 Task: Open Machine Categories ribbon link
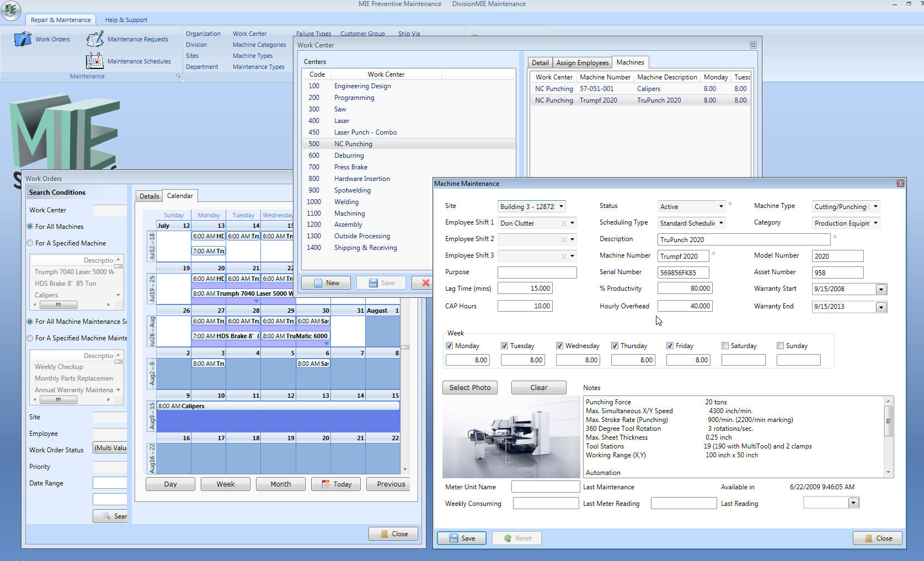tap(259, 45)
